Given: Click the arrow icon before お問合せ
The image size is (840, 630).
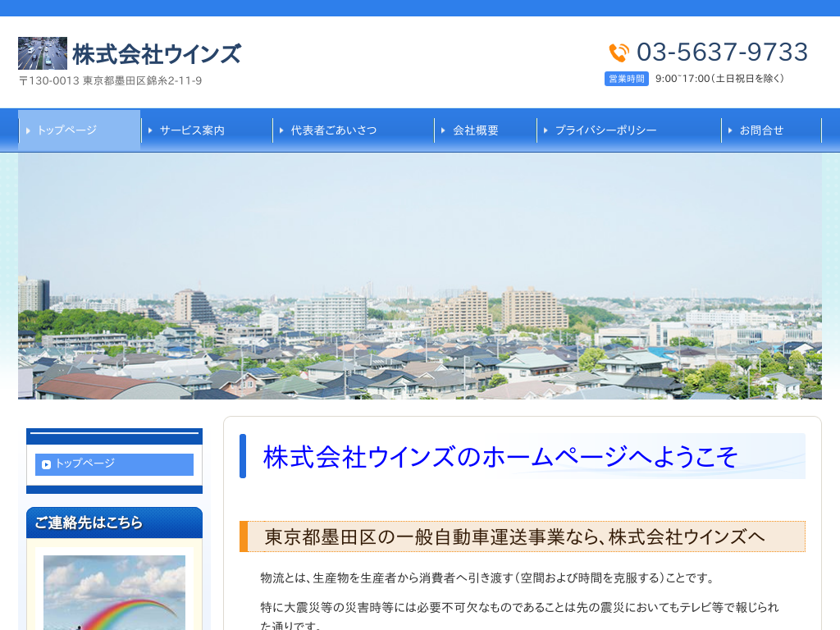Looking at the screenshot, I should (730, 130).
